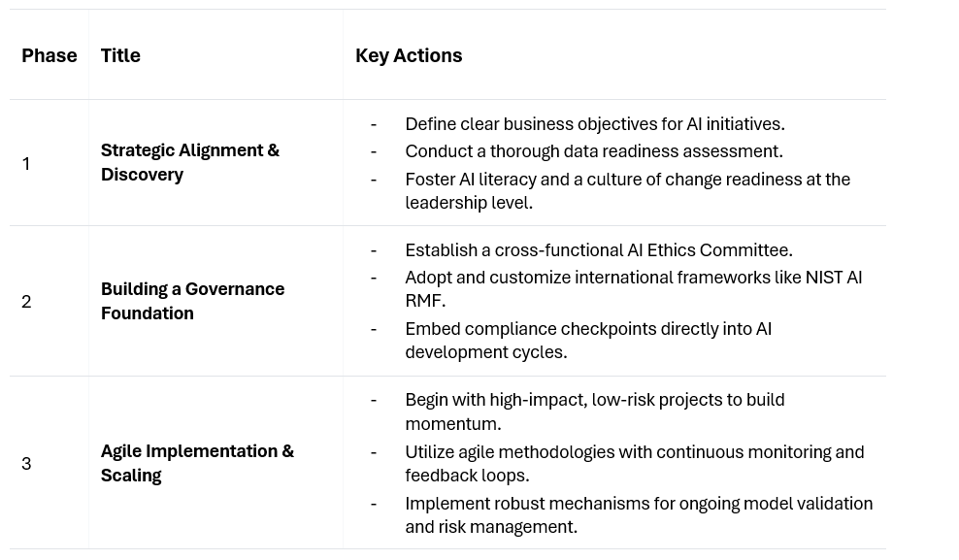Click the 'Define clear business objectives' line
The height and width of the screenshot is (560, 959).
tap(594, 123)
